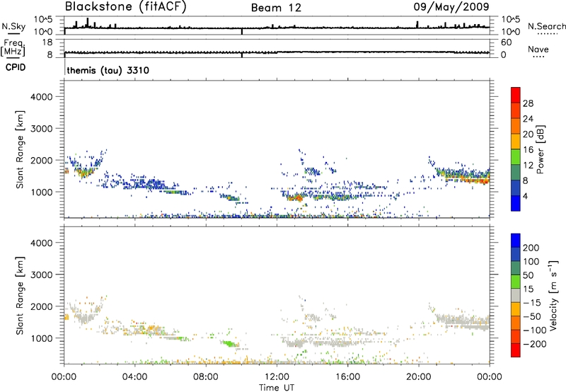Select the "themis (tau) 3310" CPID entry

click(x=108, y=70)
